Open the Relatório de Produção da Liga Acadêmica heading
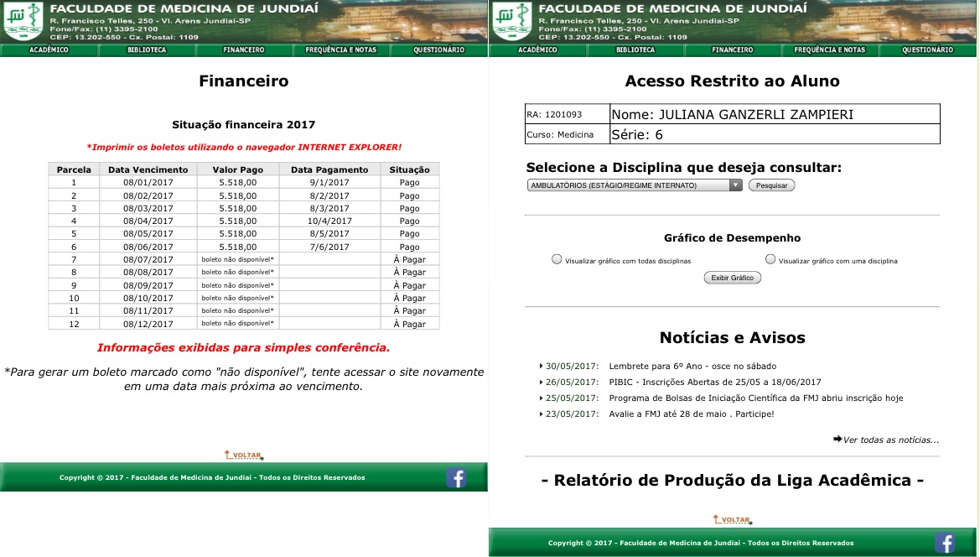The image size is (980, 557). tap(732, 482)
